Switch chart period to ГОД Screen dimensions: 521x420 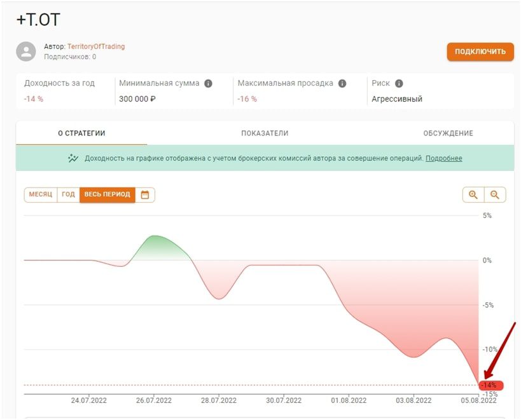pos(68,194)
